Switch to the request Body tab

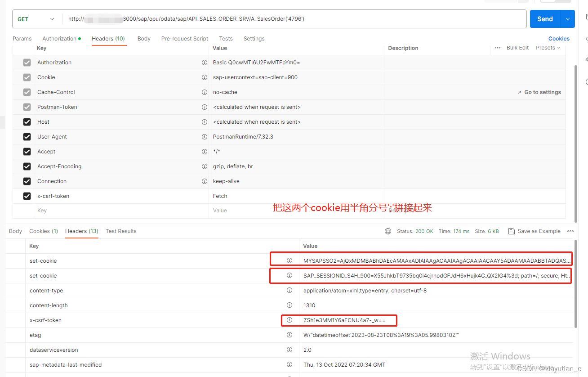[x=144, y=39]
